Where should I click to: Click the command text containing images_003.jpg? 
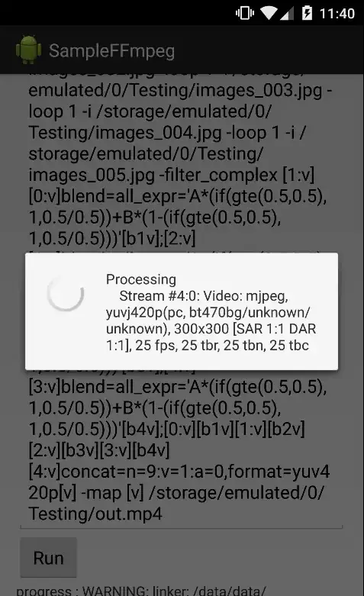tap(180, 91)
